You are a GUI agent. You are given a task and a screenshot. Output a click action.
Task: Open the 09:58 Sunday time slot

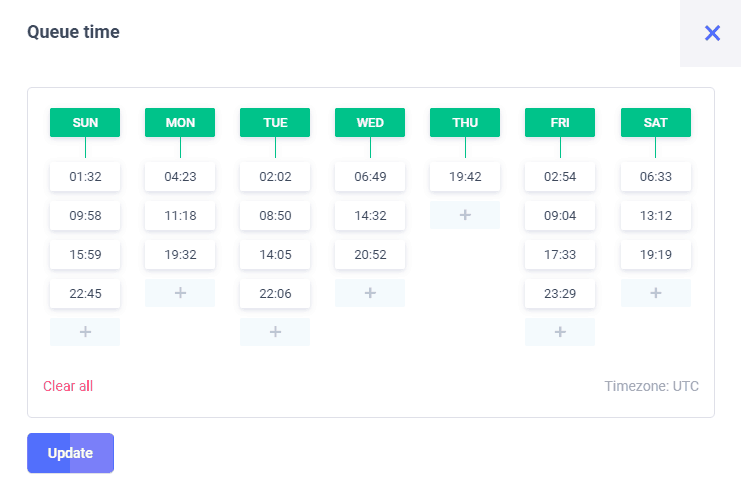pyautogui.click(x=85, y=215)
